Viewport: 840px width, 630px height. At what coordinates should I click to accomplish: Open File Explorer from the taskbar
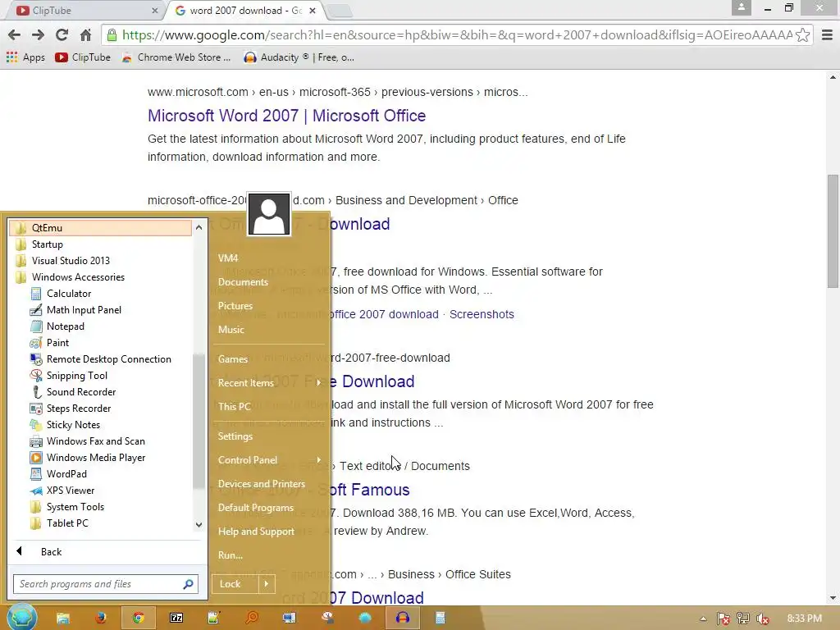coord(62,619)
